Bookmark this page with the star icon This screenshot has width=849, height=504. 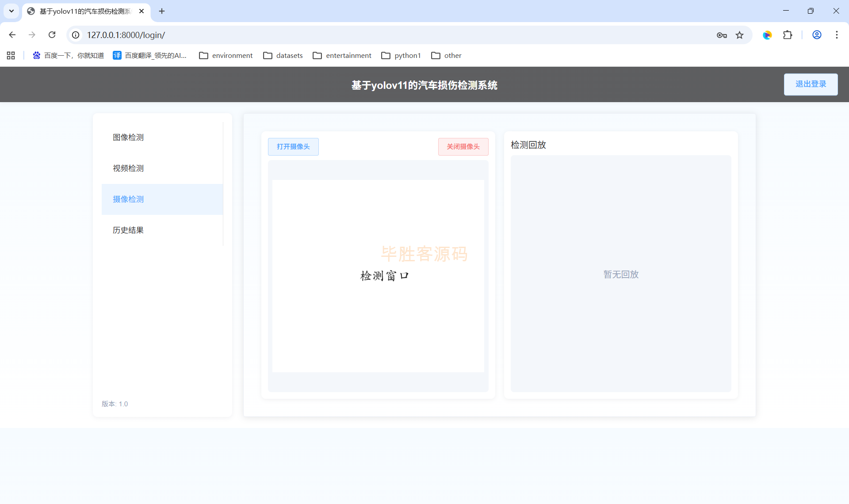click(x=739, y=35)
